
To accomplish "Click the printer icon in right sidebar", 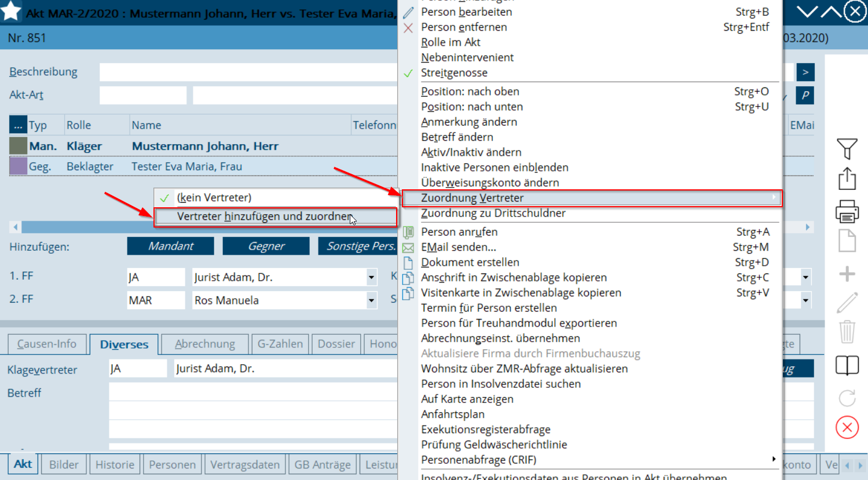I will point(847,211).
